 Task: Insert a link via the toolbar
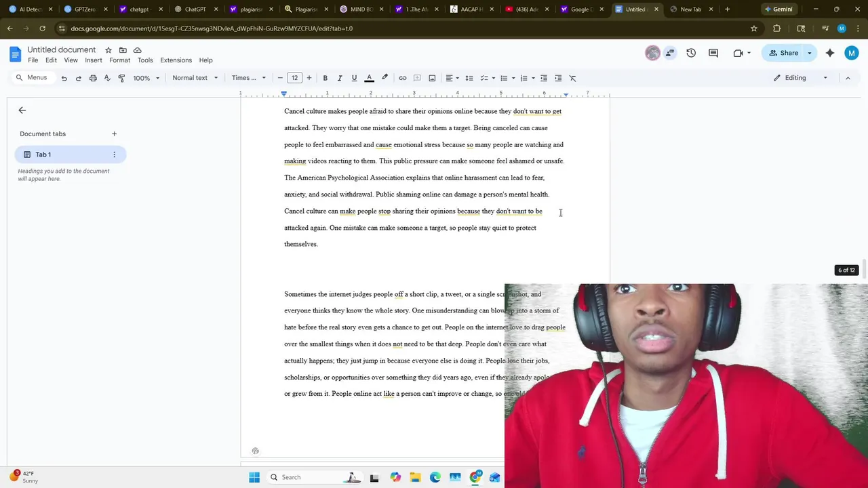point(403,78)
